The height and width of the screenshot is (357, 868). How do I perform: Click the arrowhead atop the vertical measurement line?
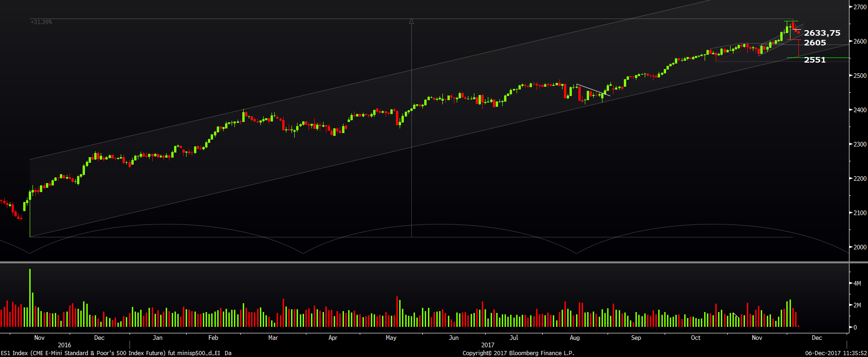pyautogui.click(x=411, y=21)
